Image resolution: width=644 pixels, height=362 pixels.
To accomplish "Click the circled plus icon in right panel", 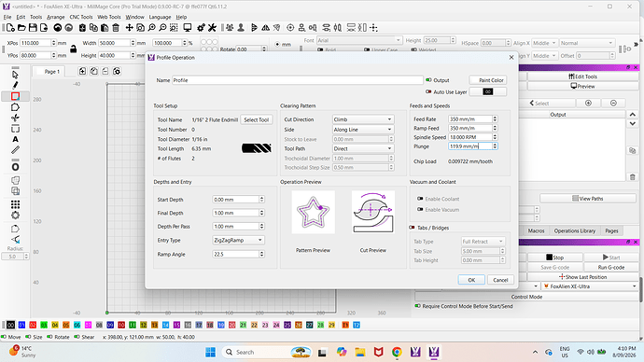I will coord(588,103).
